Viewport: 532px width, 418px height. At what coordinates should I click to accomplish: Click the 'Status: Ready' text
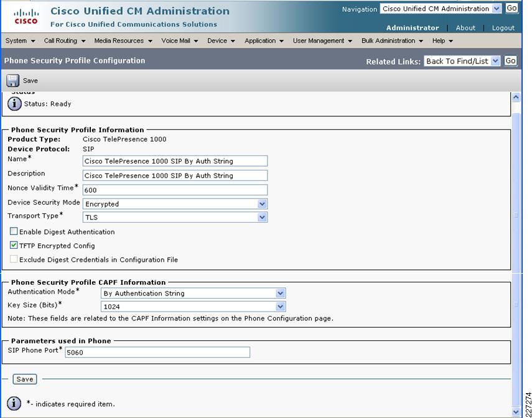[47, 104]
